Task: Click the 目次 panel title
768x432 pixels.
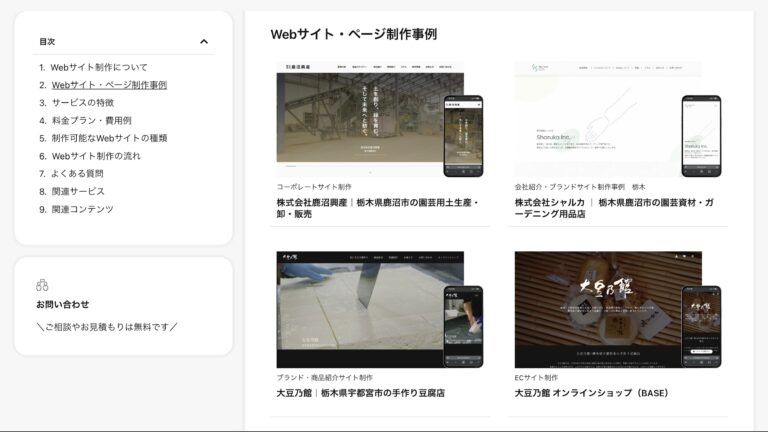Action: point(47,42)
